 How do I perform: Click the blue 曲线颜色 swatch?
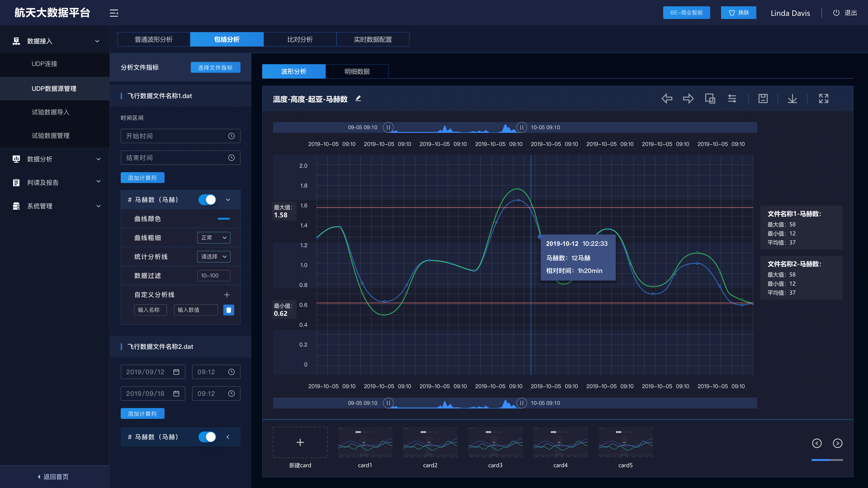(223, 219)
